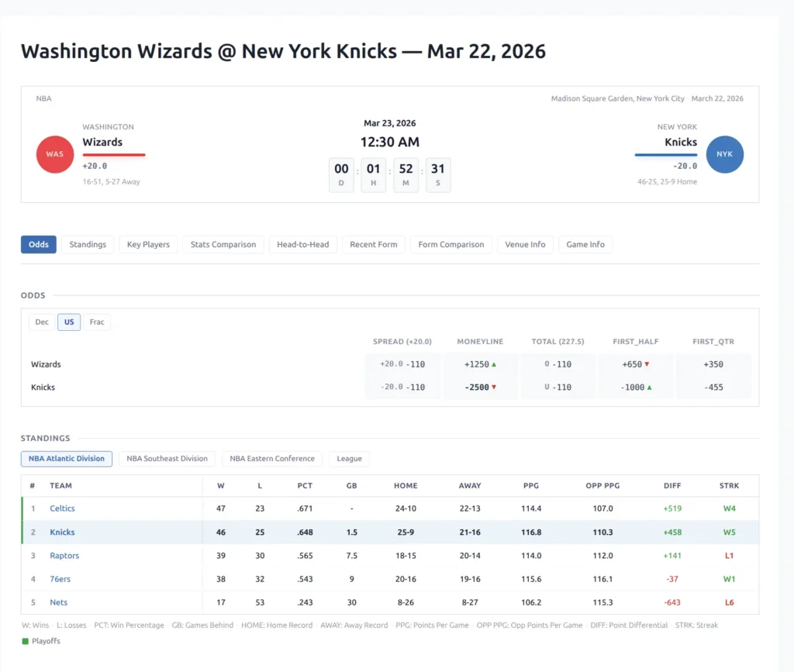The image size is (794, 672).
Task: Open the Nets team link
Action: [x=59, y=602]
